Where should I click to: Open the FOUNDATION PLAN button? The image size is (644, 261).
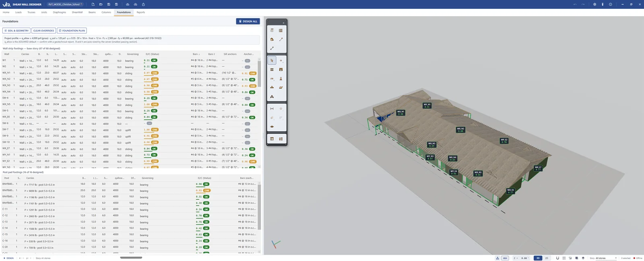pos(72,31)
